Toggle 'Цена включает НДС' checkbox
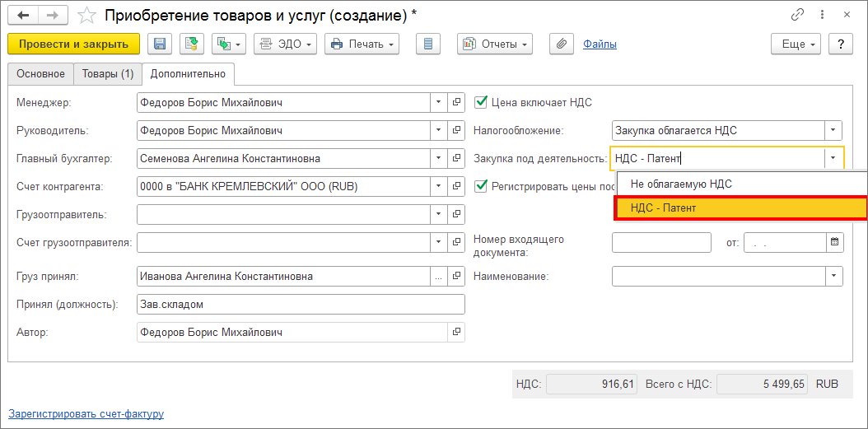 (482, 103)
